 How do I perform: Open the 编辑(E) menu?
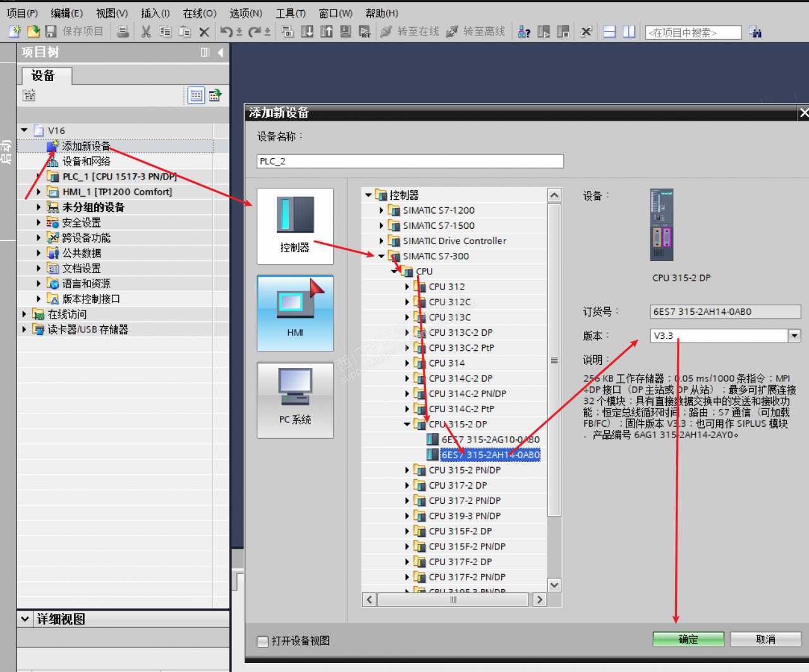coord(66,13)
